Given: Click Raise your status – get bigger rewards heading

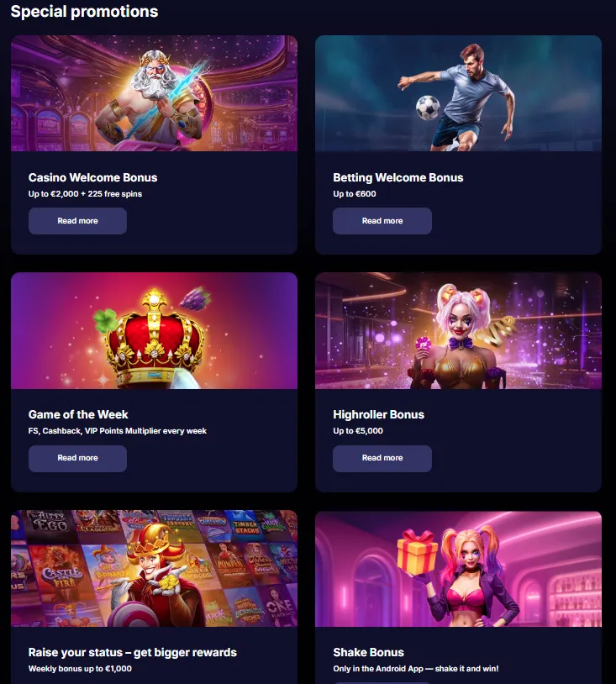Looking at the screenshot, I should pos(133,652).
